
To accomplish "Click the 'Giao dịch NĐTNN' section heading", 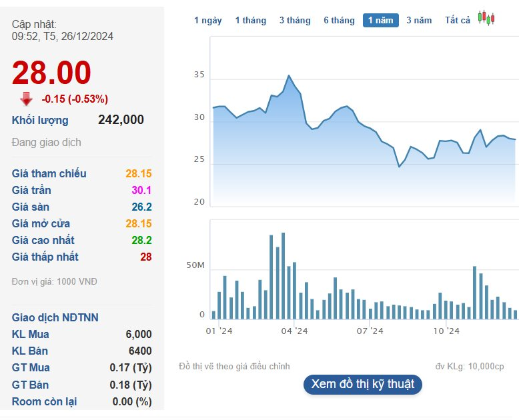I will [x=55, y=317].
